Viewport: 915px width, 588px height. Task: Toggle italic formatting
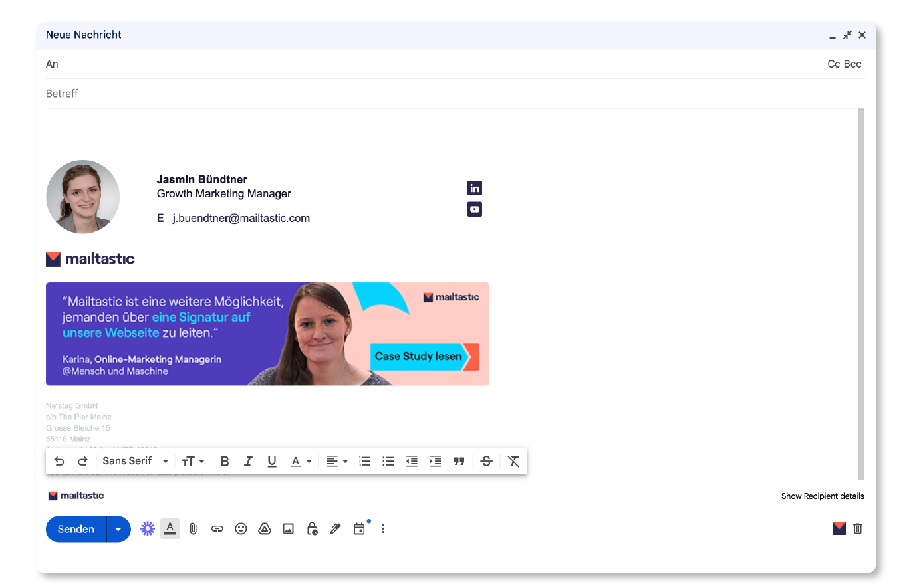click(x=248, y=461)
